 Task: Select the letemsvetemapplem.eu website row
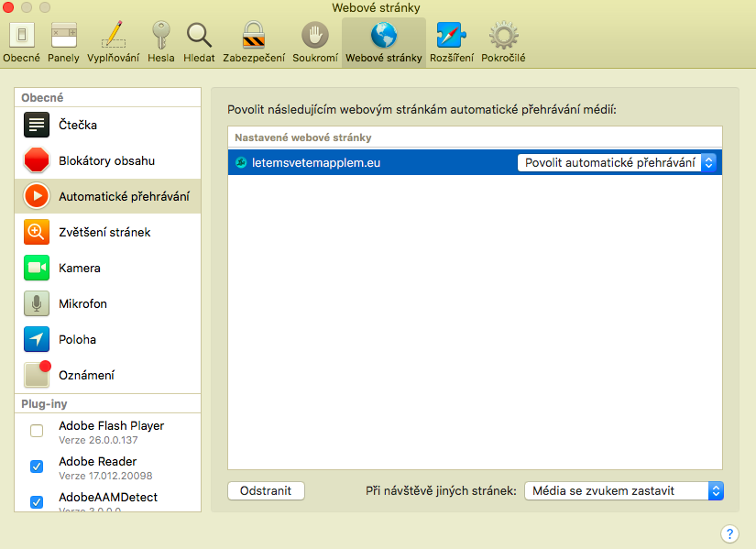[x=367, y=160]
